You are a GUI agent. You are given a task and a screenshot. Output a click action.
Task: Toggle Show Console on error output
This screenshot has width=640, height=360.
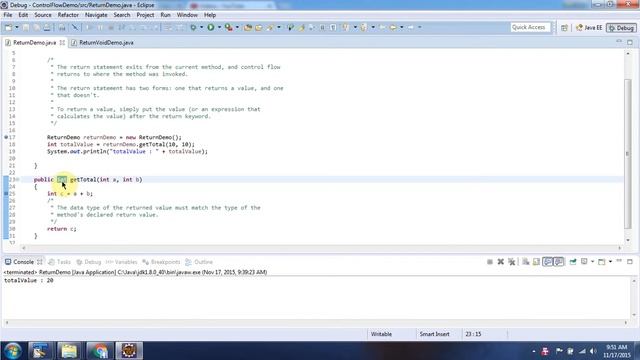[559, 262]
